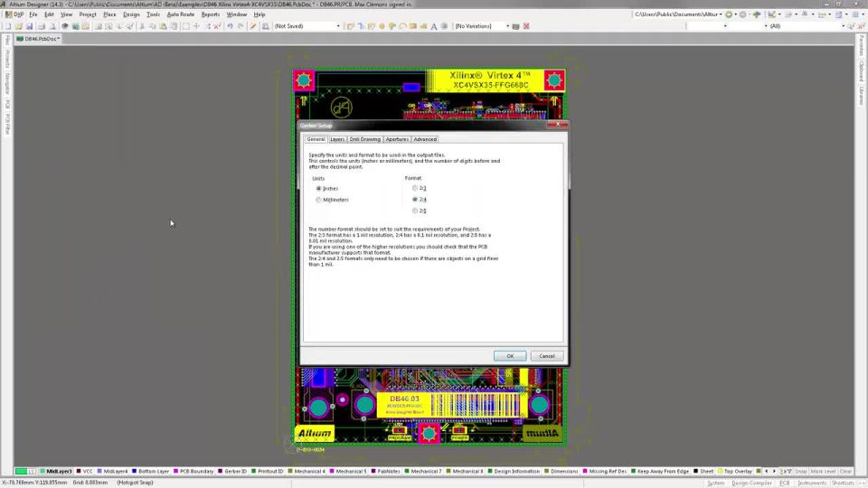
Task: Select the Millimeters units radio button
Action: (x=319, y=200)
